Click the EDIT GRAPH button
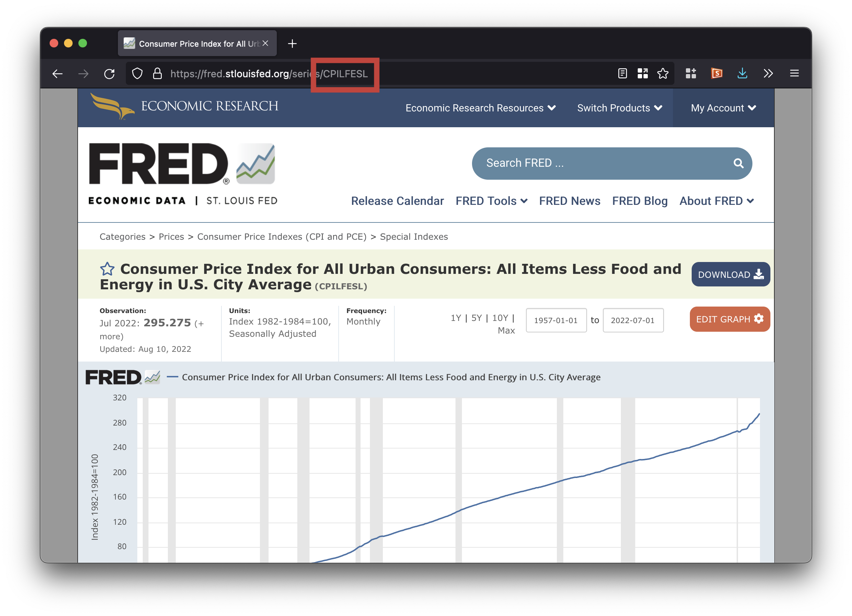Image resolution: width=852 pixels, height=616 pixels. click(729, 319)
